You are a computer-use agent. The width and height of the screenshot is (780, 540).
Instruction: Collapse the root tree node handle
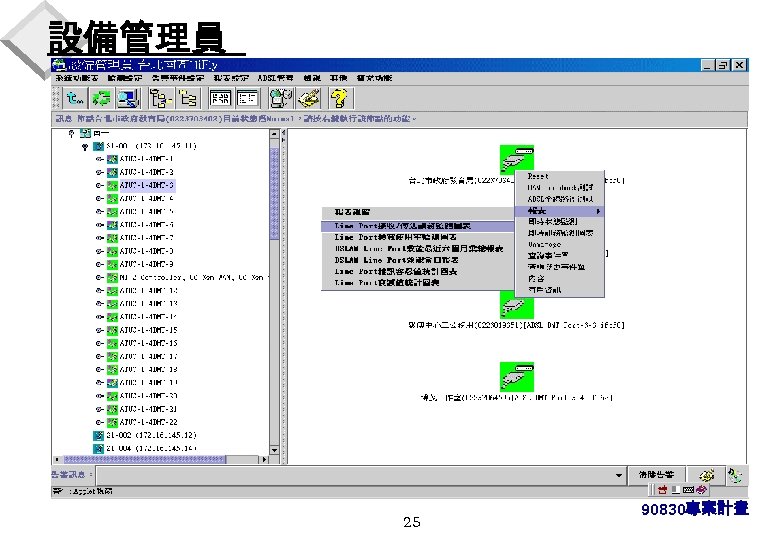pyautogui.click(x=71, y=133)
